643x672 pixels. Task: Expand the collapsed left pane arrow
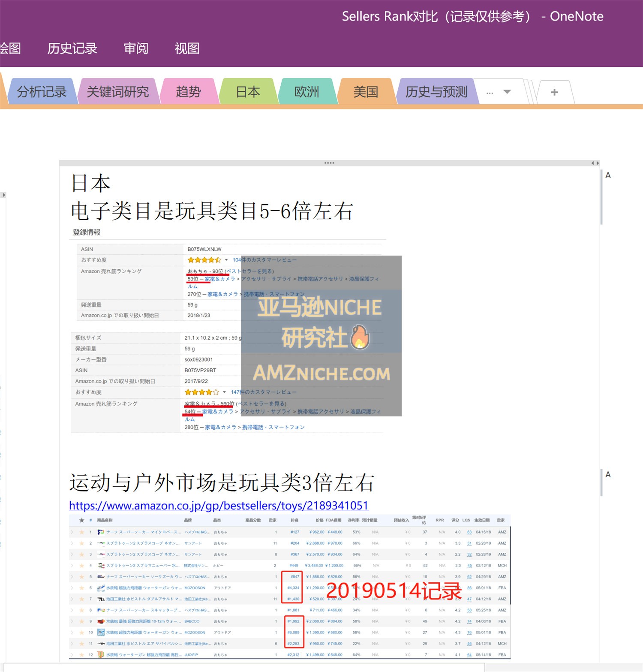[x=3, y=195]
